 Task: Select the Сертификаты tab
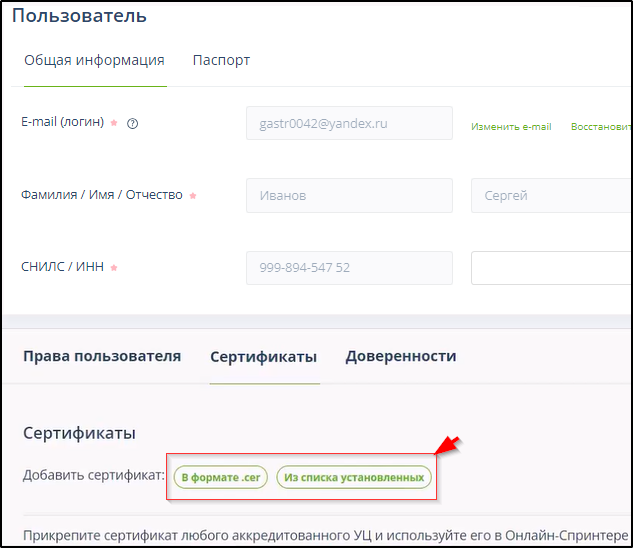pyautogui.click(x=263, y=357)
